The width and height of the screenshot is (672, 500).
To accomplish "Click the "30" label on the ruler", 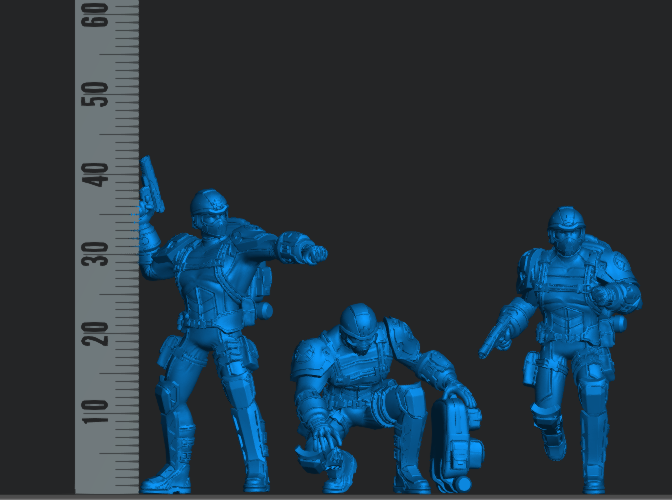I will 95,254.
